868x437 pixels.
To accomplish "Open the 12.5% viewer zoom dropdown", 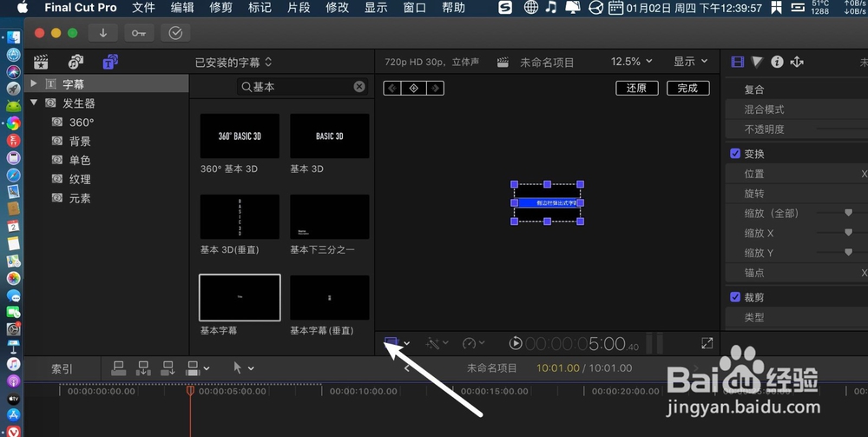I will (632, 62).
